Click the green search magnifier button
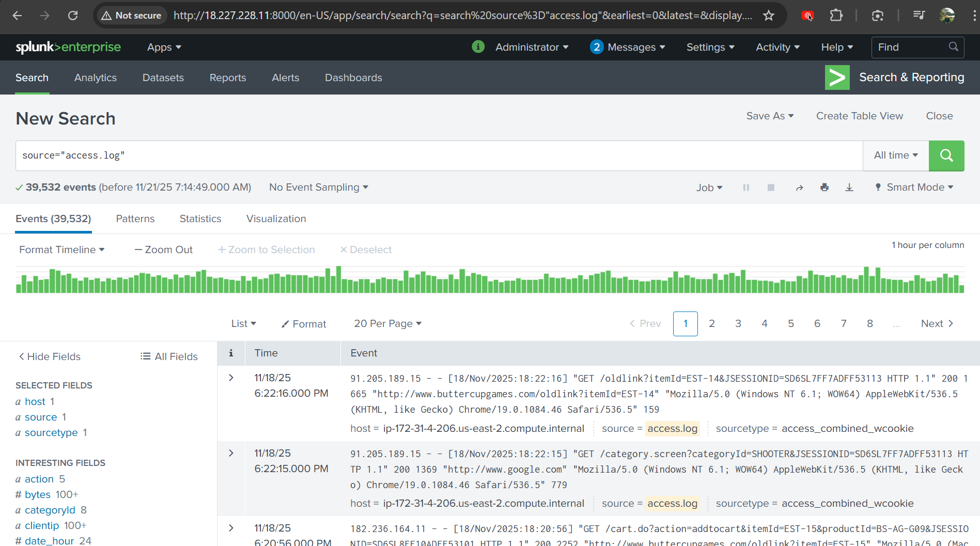The image size is (980, 546). pyautogui.click(x=946, y=155)
